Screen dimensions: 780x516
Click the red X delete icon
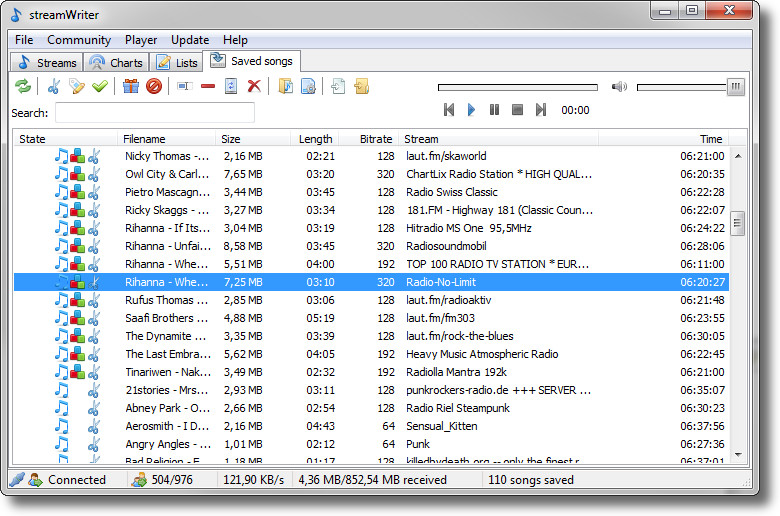click(254, 87)
